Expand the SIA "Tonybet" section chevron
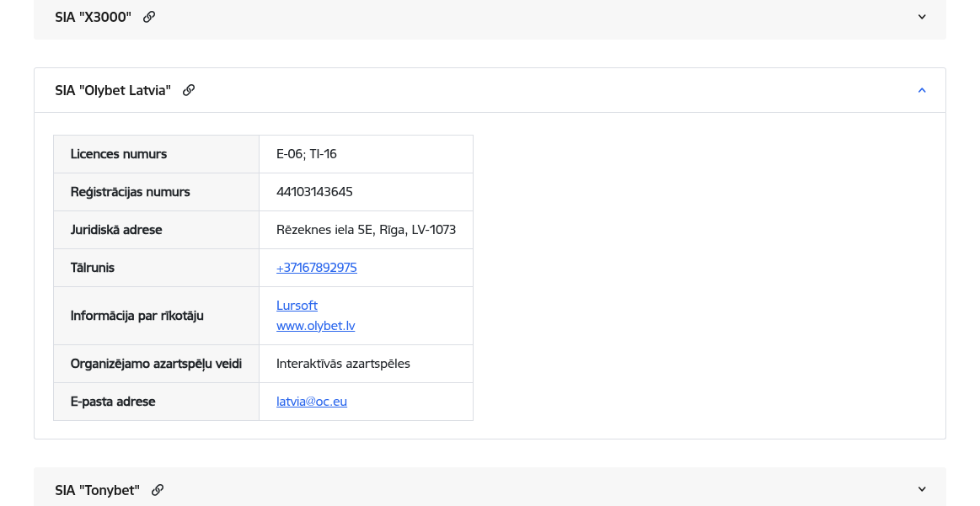Viewport: 980px width, 506px height. 922,489
